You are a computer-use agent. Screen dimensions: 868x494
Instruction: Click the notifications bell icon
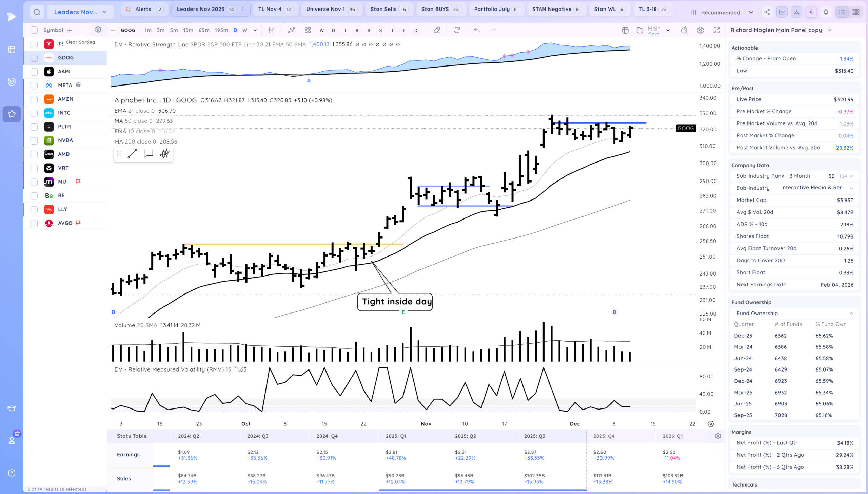pos(826,12)
